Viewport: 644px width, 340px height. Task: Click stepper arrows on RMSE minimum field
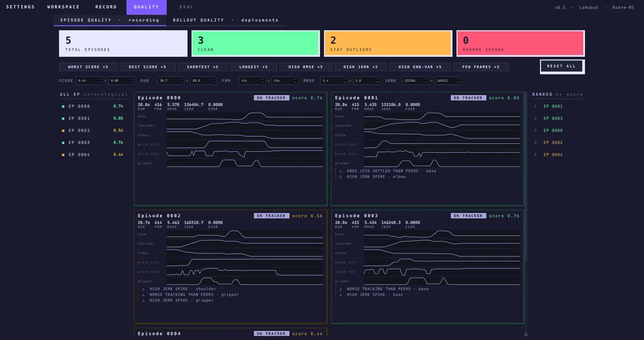344,81
